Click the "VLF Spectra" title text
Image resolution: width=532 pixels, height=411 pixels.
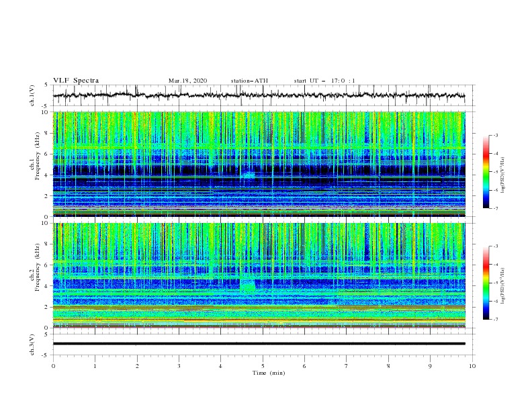click(x=76, y=81)
